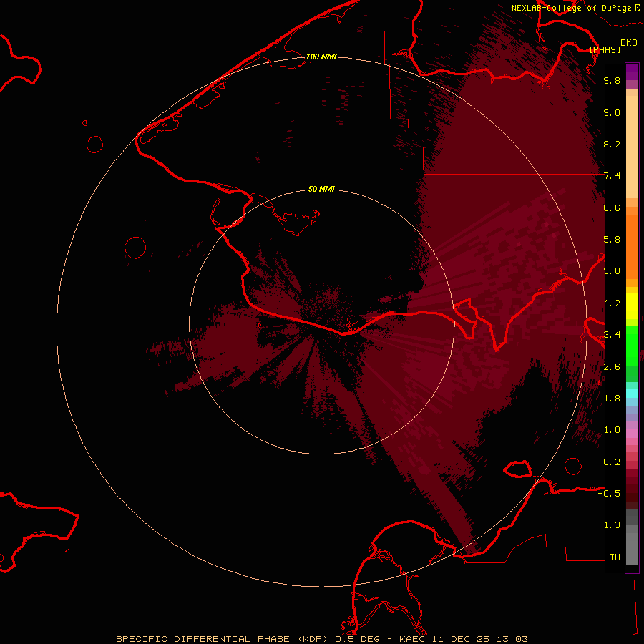Click the DKD label above the color scale
The height and width of the screenshot is (644, 644).
tap(629, 42)
